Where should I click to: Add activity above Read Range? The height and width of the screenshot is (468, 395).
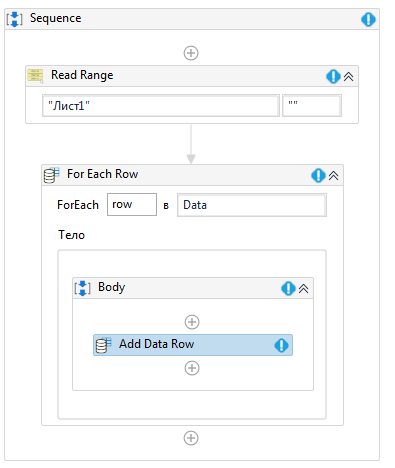point(191,53)
